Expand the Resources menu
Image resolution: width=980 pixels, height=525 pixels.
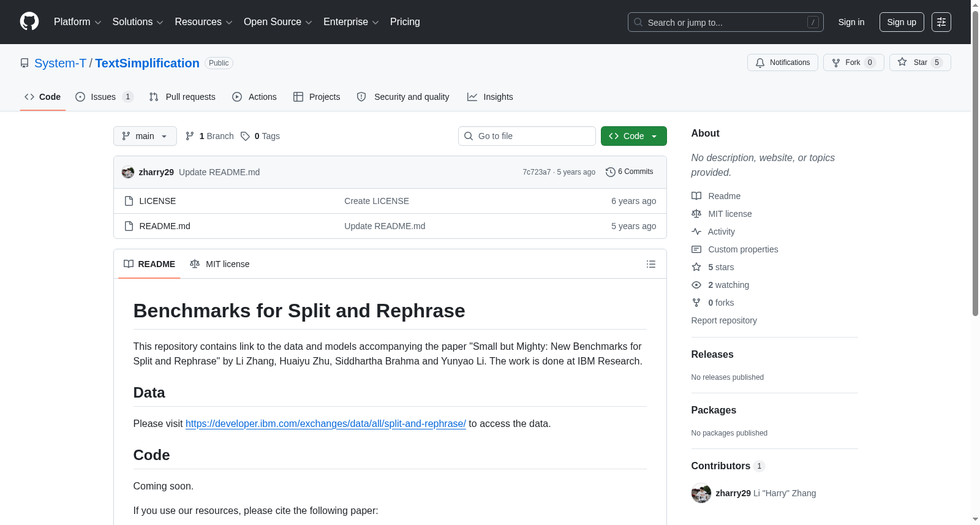203,22
